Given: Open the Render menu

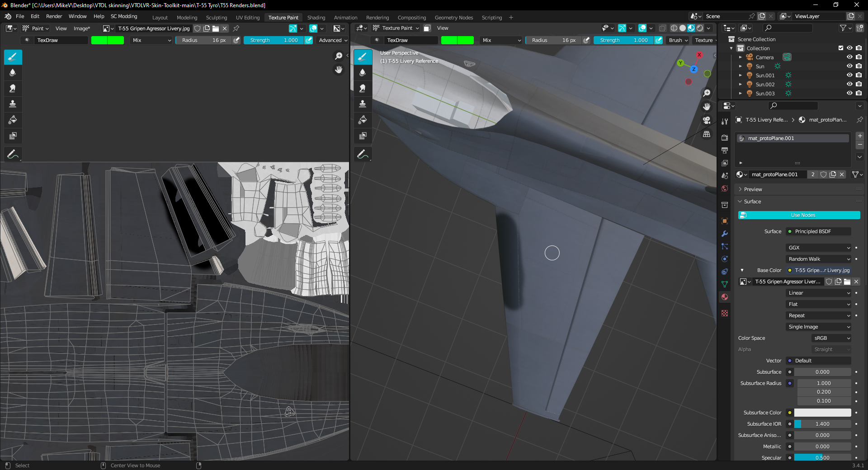Looking at the screenshot, I should coord(54,16).
